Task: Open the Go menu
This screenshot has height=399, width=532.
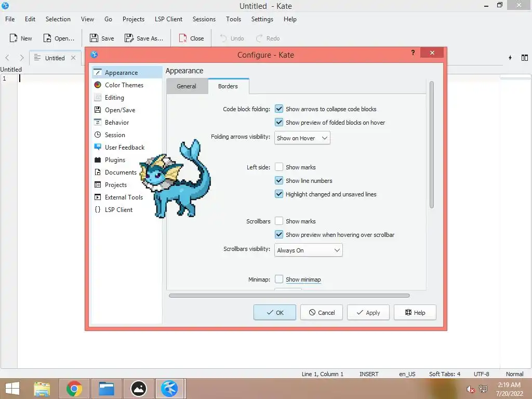Action: point(108,19)
